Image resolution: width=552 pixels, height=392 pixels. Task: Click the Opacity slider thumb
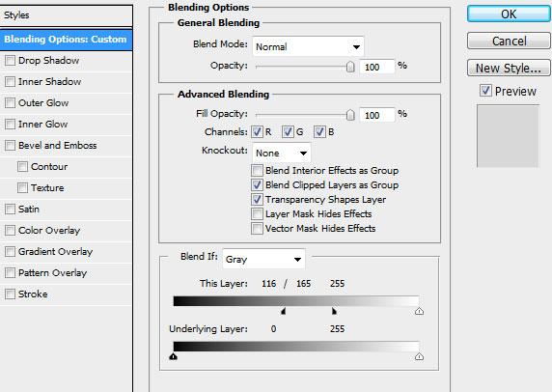pyautogui.click(x=350, y=67)
